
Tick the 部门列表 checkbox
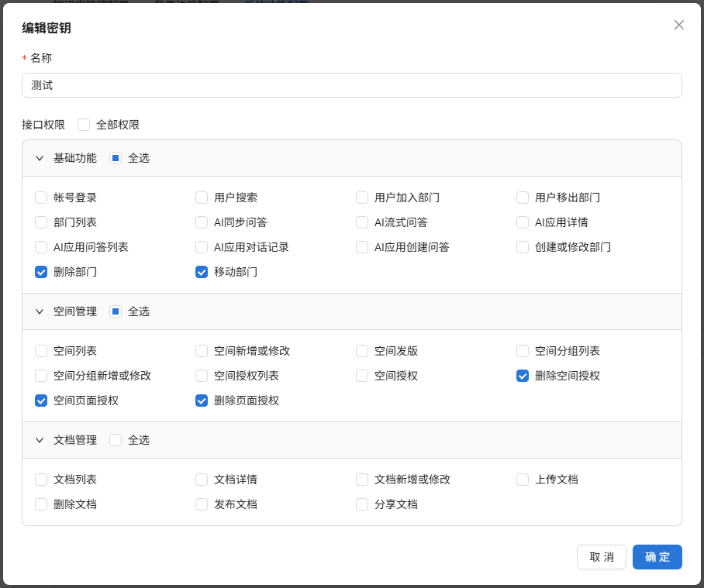click(x=41, y=222)
